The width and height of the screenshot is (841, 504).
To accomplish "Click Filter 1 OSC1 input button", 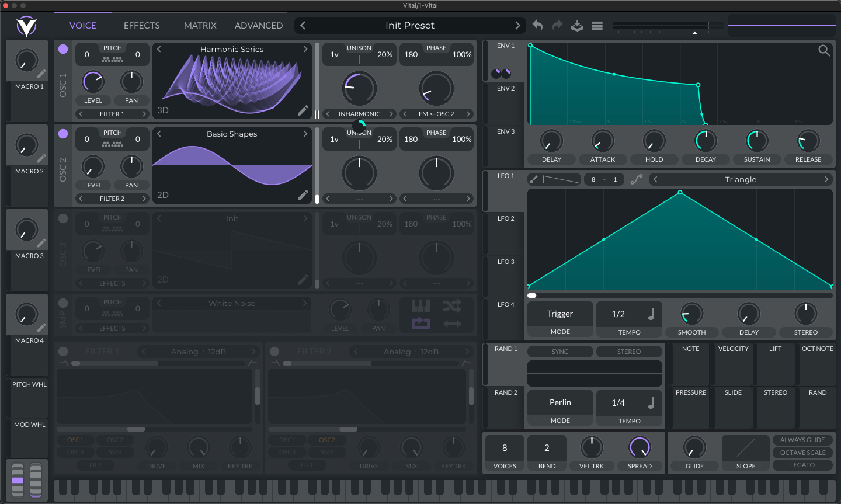I will (x=75, y=440).
